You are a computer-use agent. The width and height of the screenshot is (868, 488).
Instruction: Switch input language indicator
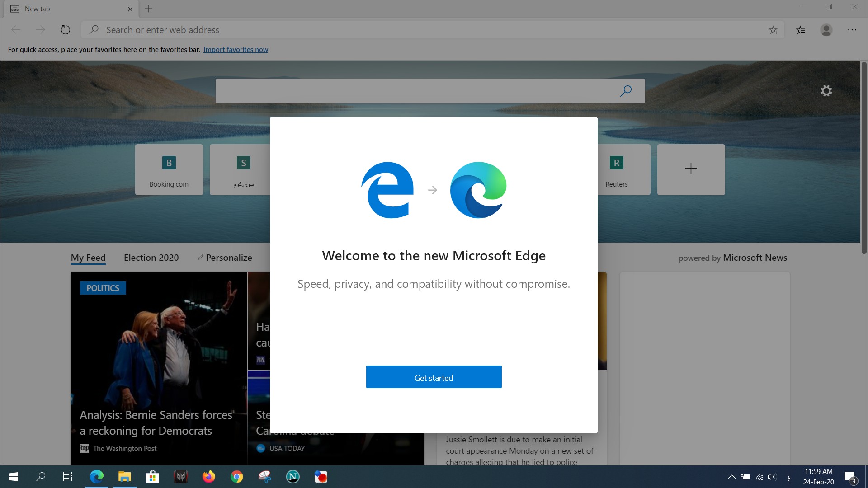789,478
